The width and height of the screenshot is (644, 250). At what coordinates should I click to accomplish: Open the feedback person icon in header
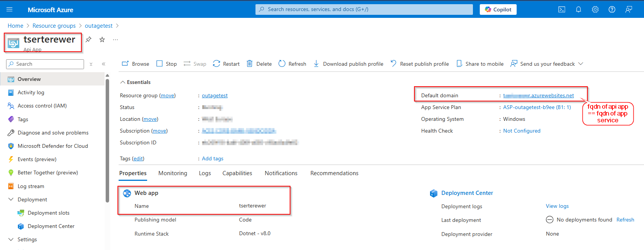click(x=628, y=9)
